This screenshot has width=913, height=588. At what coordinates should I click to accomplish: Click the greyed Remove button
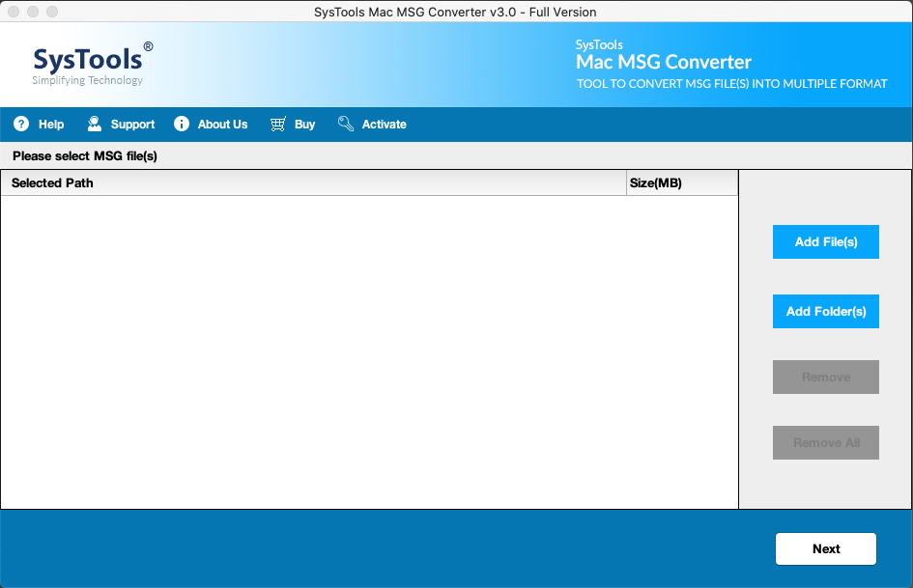[826, 378]
